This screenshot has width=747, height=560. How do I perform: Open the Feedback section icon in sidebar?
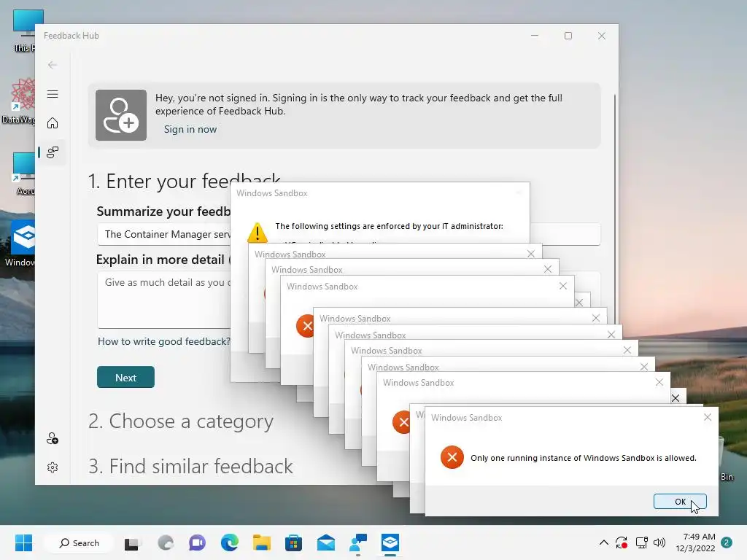[53, 152]
